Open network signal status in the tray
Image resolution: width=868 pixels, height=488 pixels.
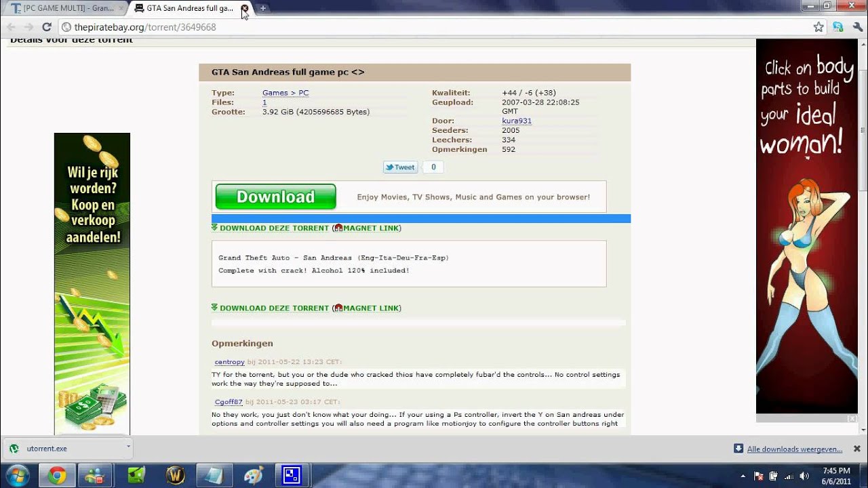coord(789,476)
